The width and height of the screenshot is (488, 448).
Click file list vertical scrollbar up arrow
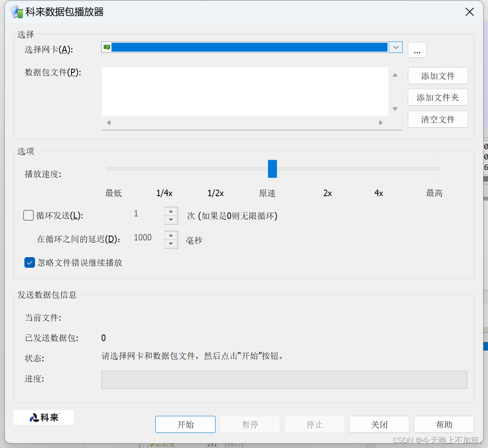pyautogui.click(x=395, y=75)
